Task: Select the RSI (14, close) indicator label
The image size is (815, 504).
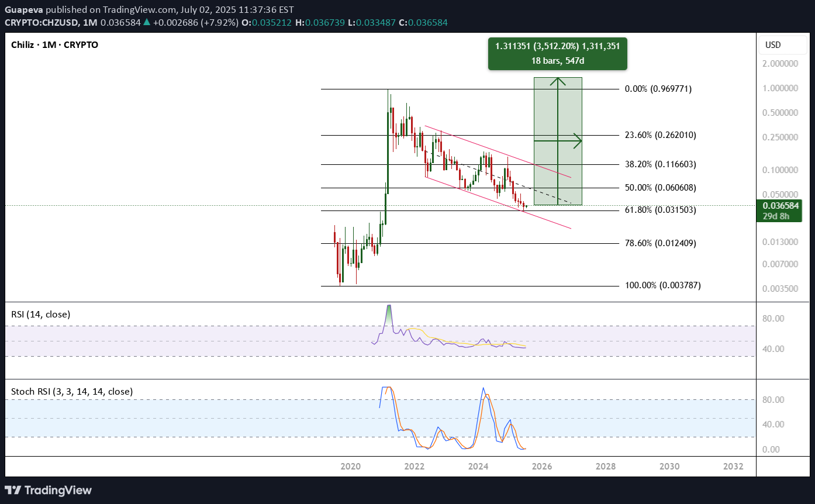Action: [x=41, y=314]
